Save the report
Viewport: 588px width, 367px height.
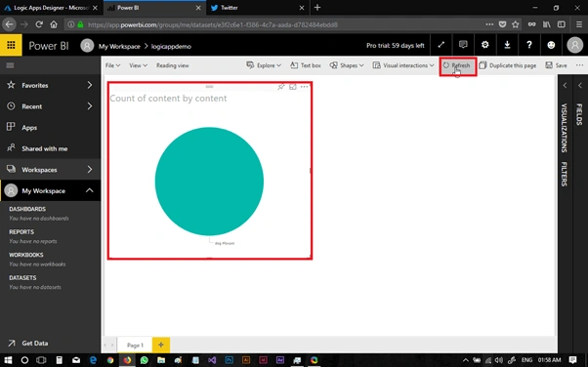[556, 65]
